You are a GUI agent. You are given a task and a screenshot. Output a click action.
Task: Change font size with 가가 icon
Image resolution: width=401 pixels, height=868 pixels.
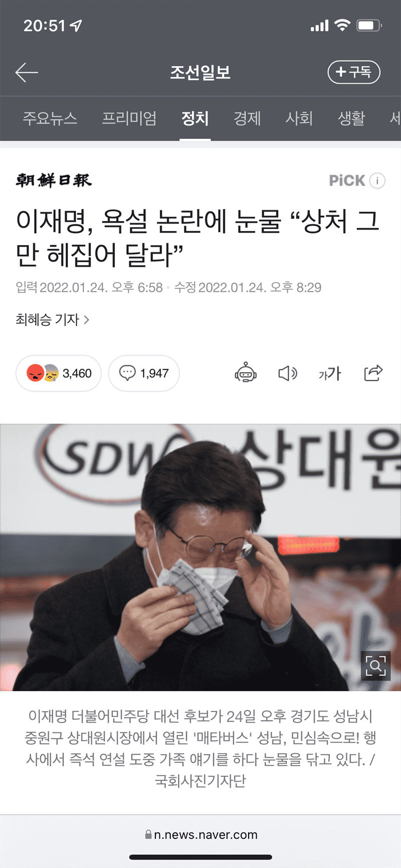(330, 374)
